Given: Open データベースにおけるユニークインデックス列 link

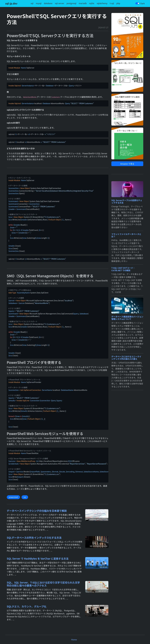Looking at the screenshot, I should 126,358.
